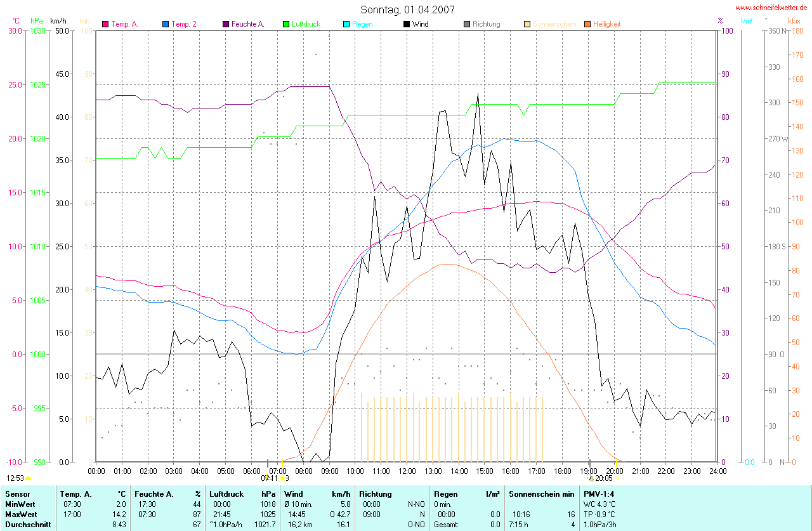
Task: Click the 10:16 sunshine time value
Action: [x=521, y=515]
